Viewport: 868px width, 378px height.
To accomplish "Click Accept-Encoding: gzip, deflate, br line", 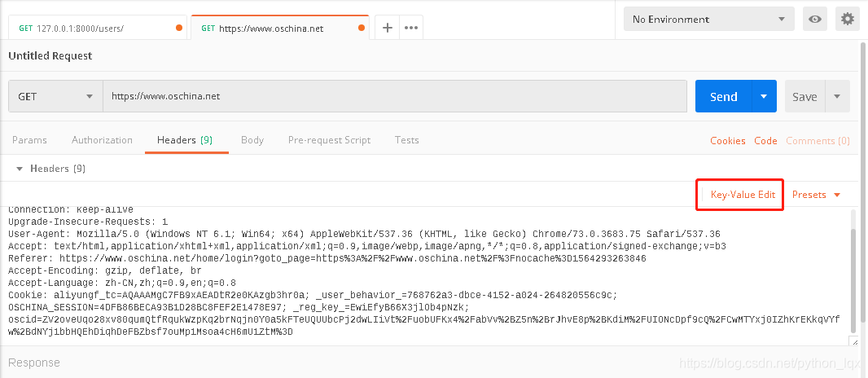I will pos(104,270).
